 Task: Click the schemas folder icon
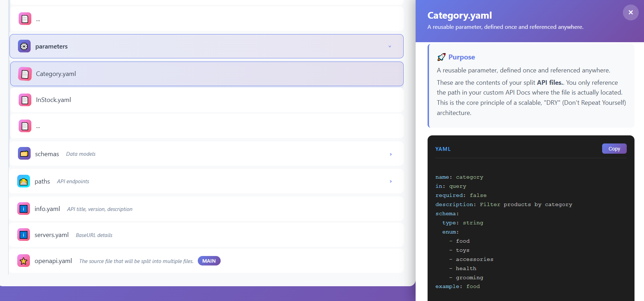(x=24, y=154)
